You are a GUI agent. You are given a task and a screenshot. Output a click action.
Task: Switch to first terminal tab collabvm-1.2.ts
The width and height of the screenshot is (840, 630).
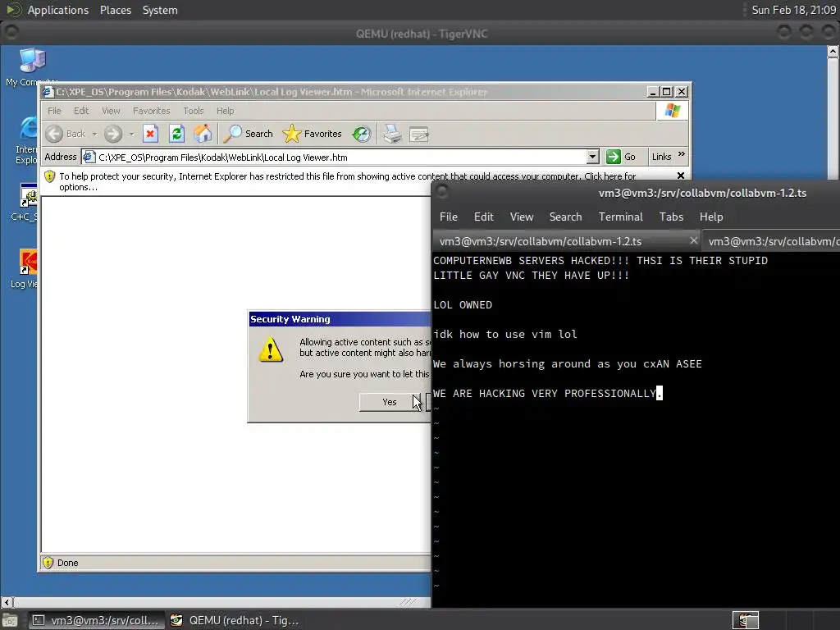pyautogui.click(x=541, y=241)
